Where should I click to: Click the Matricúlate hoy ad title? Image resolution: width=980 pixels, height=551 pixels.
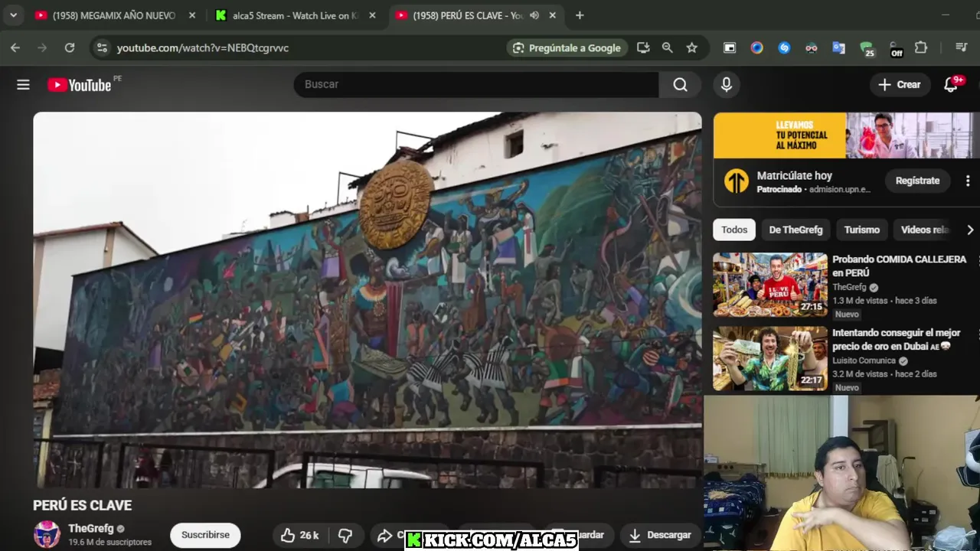(794, 175)
